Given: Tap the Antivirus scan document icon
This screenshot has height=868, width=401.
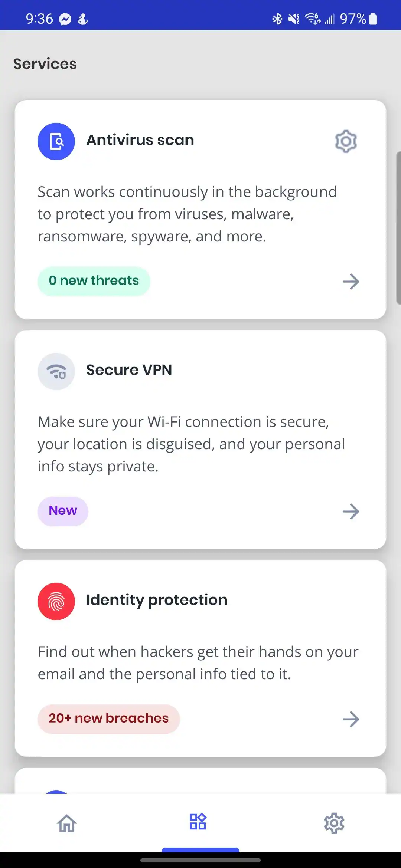Looking at the screenshot, I should tap(56, 141).
